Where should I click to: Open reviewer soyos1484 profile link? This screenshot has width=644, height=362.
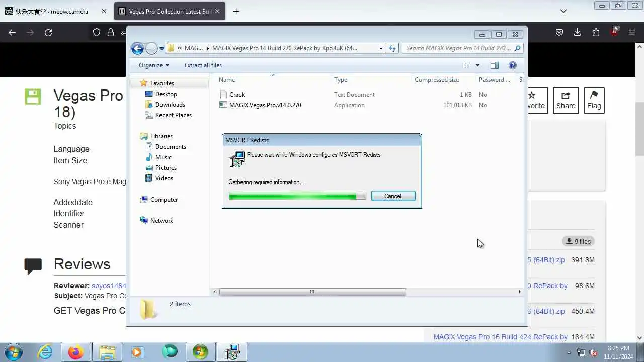(109, 286)
